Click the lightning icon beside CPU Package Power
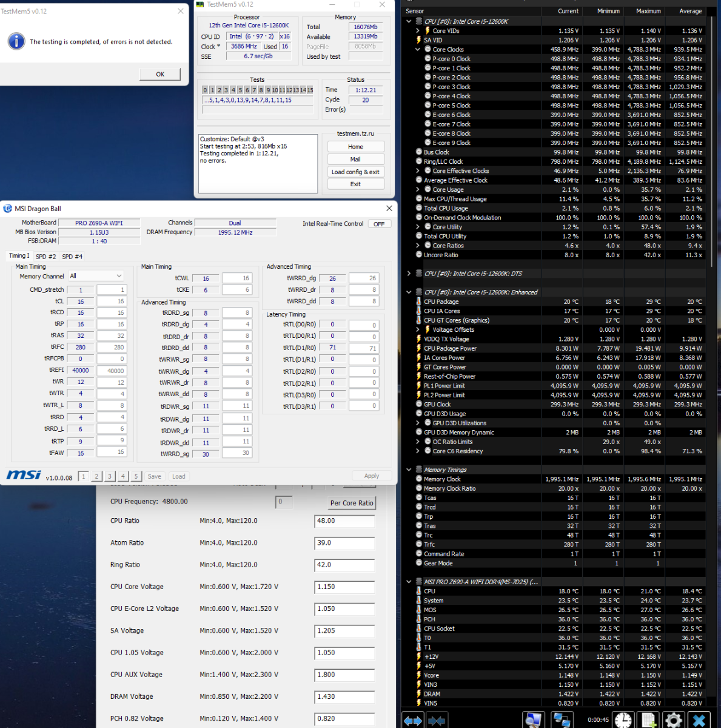 [418, 348]
